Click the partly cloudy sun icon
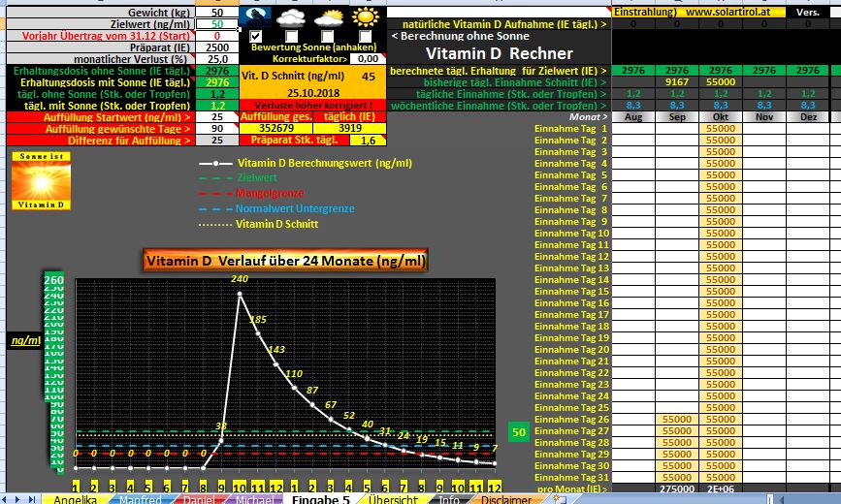Viewport: 841px width, 504px height. tap(329, 17)
